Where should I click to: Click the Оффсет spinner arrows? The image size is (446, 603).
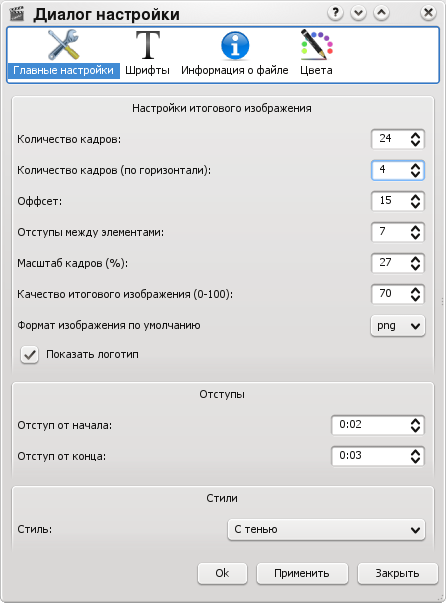[415, 201]
